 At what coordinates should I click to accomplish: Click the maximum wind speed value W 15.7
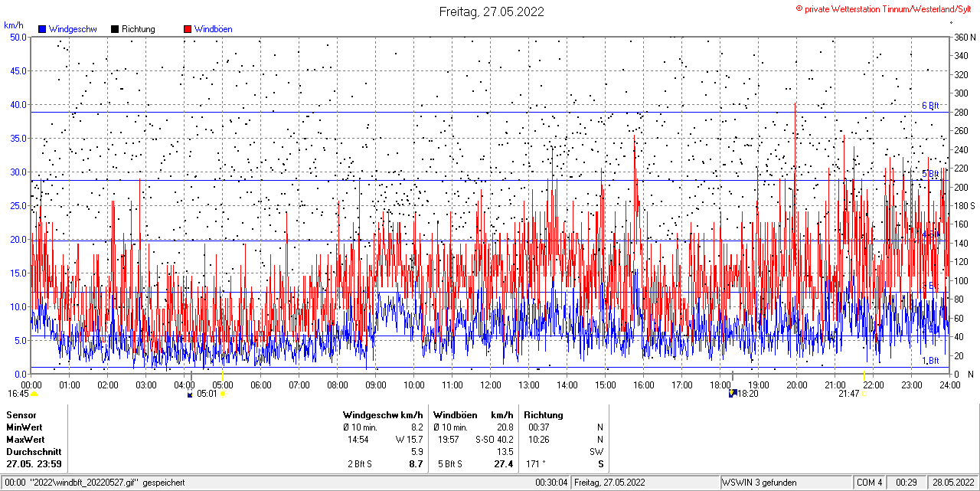click(x=410, y=440)
